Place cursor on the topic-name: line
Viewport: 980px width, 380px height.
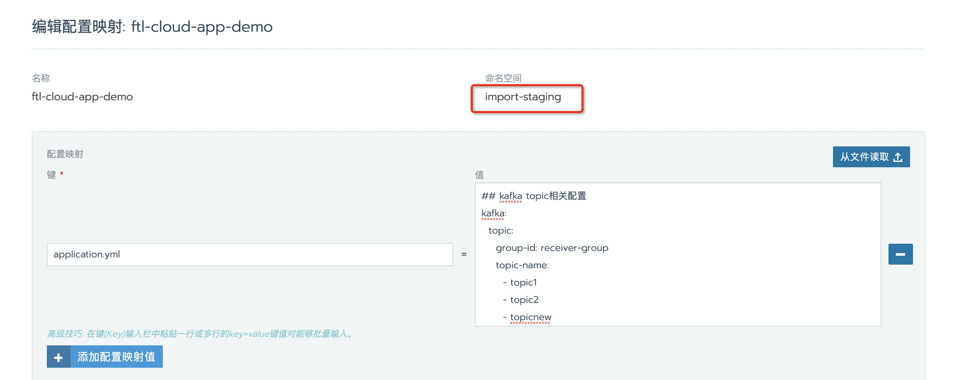522,265
